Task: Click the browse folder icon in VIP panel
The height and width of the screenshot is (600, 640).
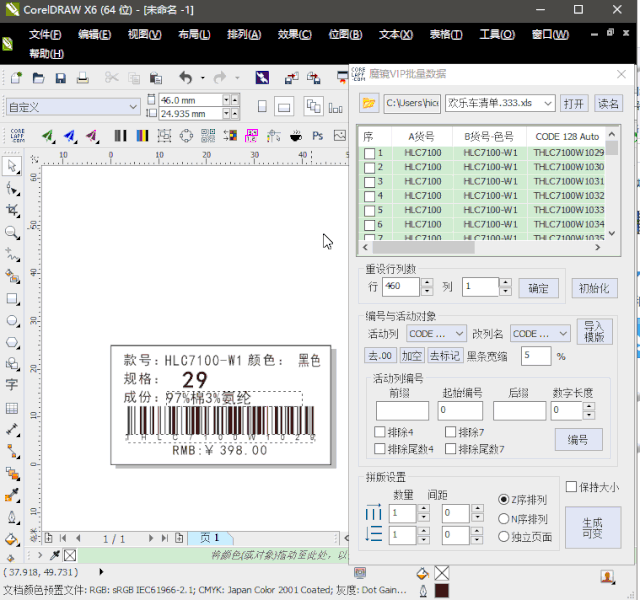Action: coord(369,103)
